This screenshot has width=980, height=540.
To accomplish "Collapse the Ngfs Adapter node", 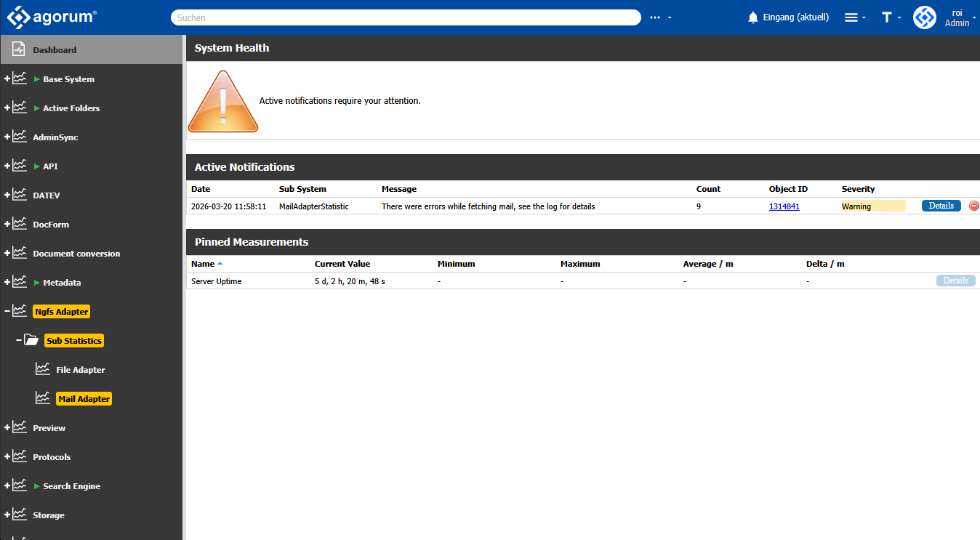I will pos(7,311).
